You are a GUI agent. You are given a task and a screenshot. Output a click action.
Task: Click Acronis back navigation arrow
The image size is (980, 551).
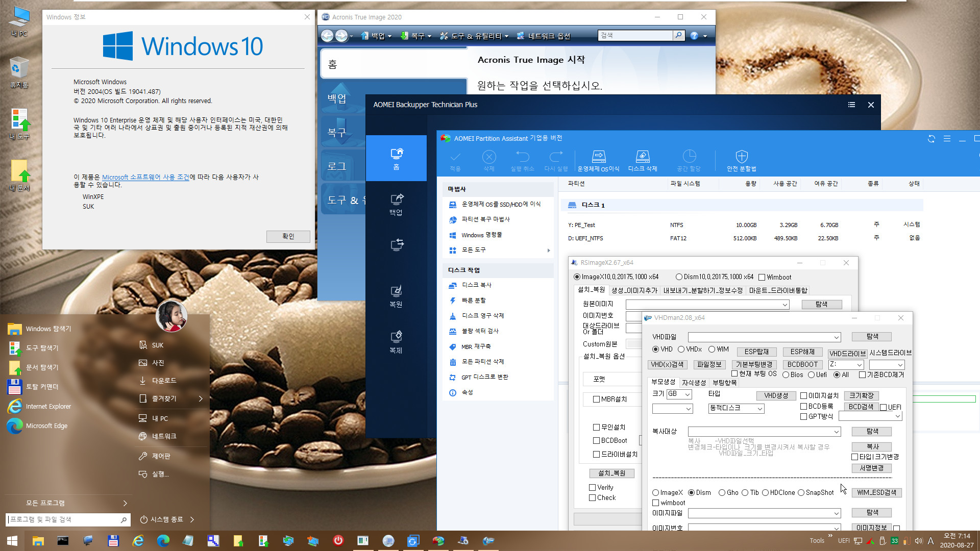[327, 36]
